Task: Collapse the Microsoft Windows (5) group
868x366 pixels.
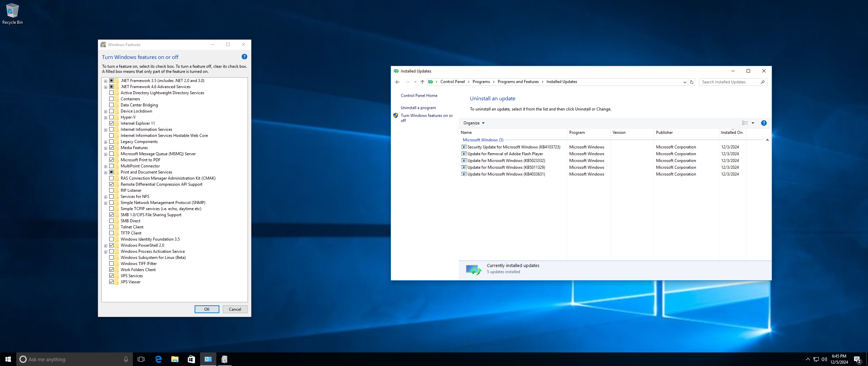Action: tap(767, 140)
